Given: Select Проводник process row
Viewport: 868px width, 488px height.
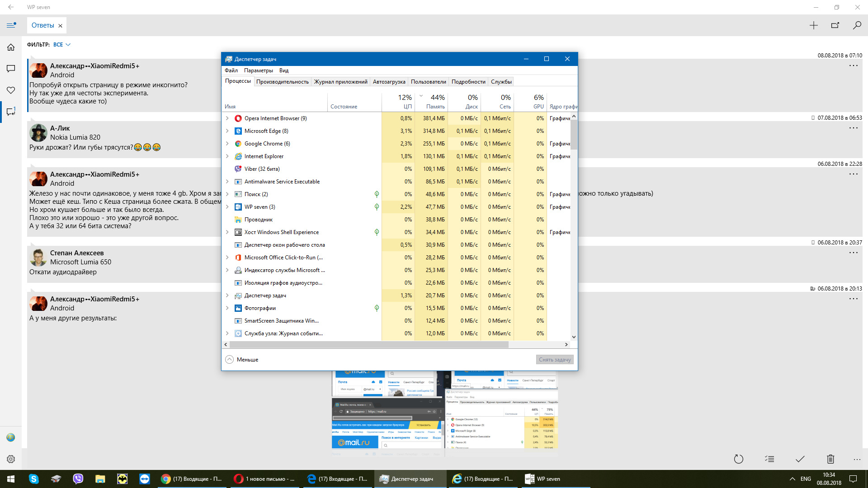Looking at the screenshot, I should point(396,220).
